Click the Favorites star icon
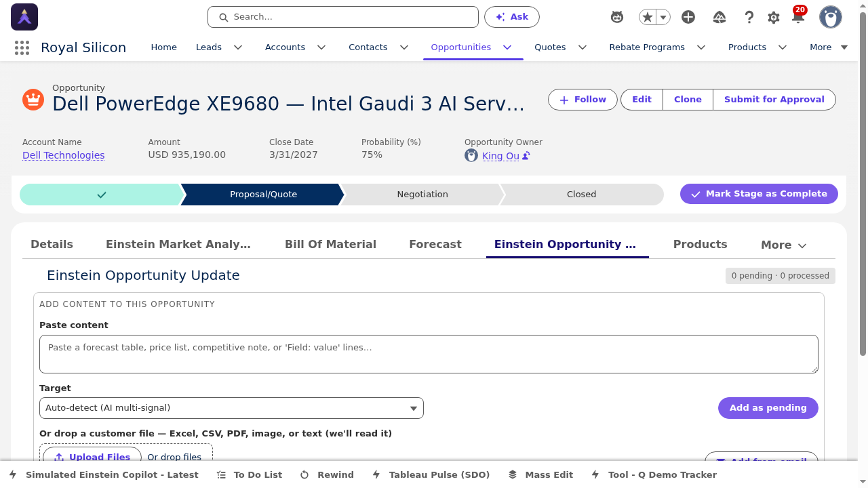The width and height of the screenshot is (868, 488). tap(648, 17)
